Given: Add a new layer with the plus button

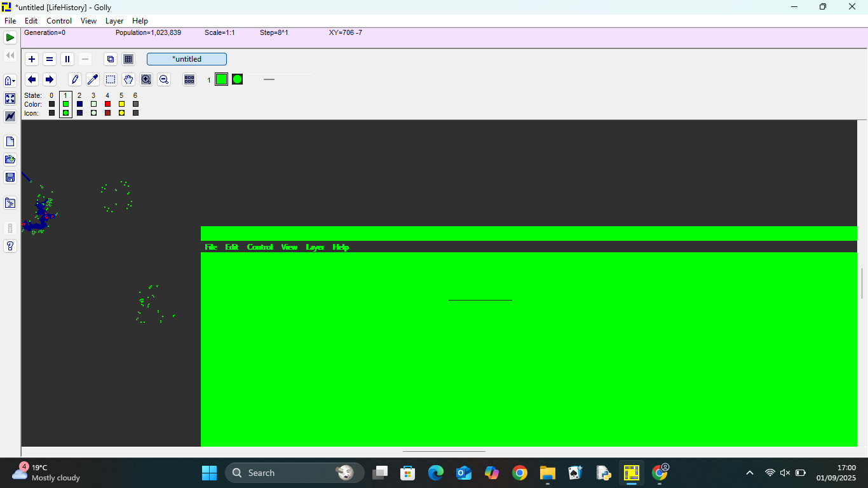Looking at the screenshot, I should point(32,59).
